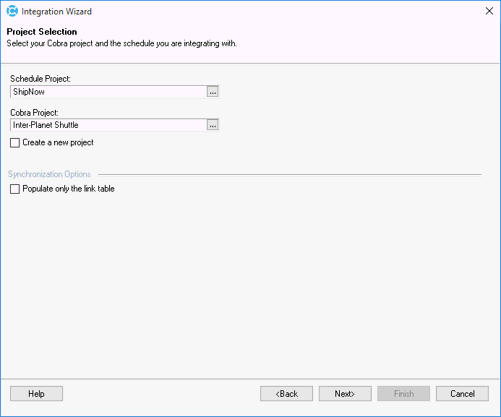Open Help for this wizard page
This screenshot has height=417, width=501.
(36, 394)
